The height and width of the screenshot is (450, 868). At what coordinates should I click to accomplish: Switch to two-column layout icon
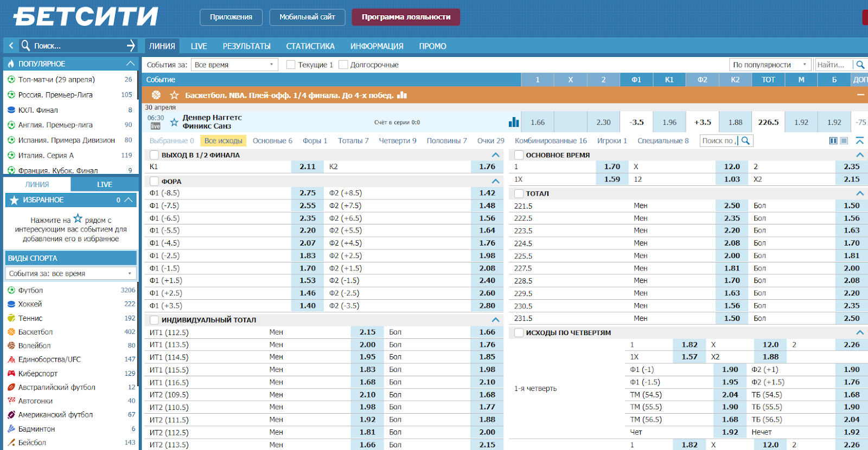pos(833,140)
